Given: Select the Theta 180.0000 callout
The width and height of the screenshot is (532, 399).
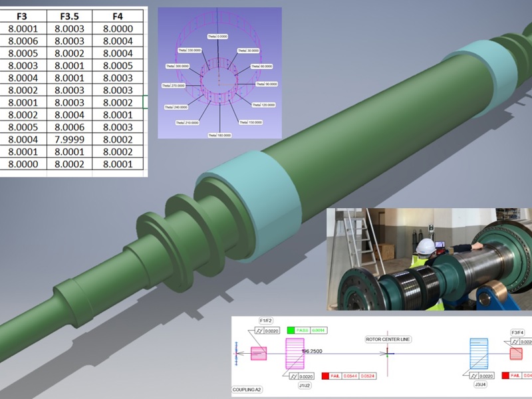Looking at the screenshot, I should coord(220,134).
